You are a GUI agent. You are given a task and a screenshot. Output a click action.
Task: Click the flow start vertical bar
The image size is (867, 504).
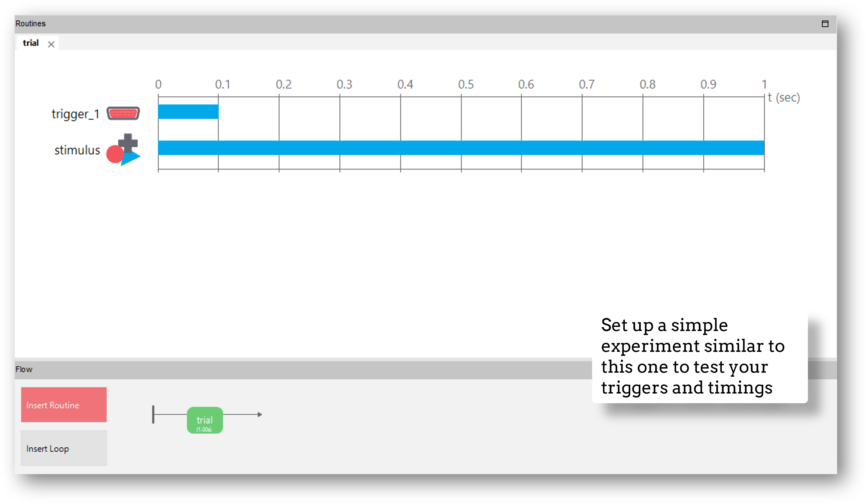click(x=153, y=415)
